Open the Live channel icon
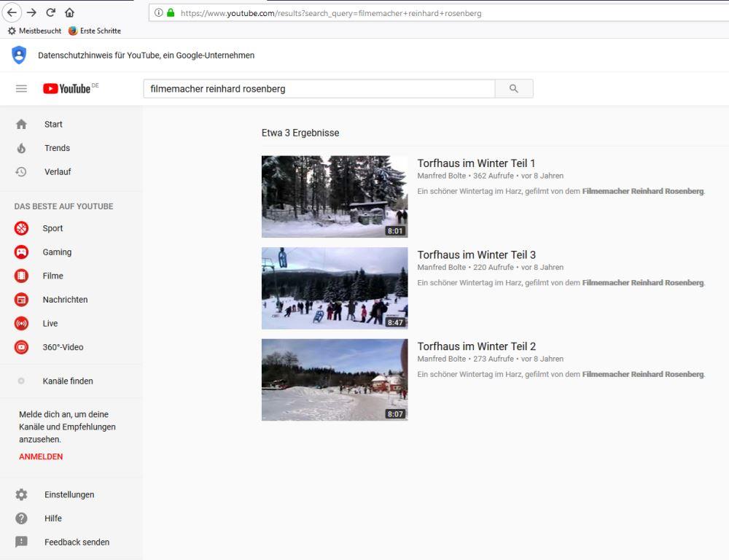 pyautogui.click(x=21, y=323)
